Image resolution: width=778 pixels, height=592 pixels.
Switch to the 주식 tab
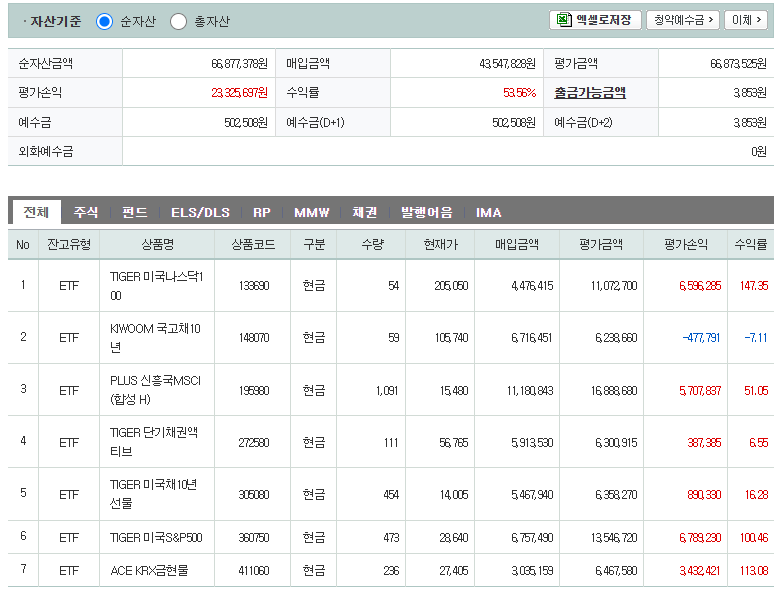[85, 212]
